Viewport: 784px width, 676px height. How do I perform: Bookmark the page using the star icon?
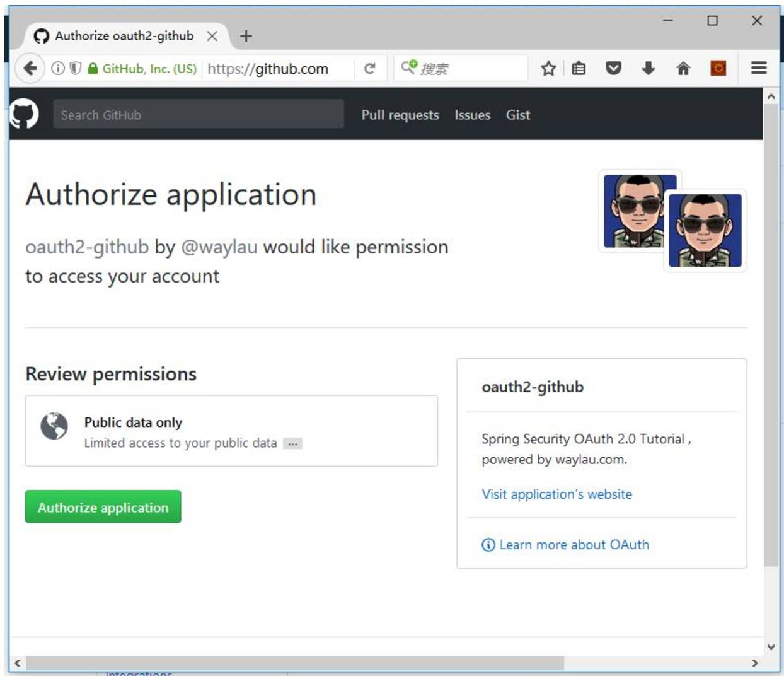coord(547,69)
